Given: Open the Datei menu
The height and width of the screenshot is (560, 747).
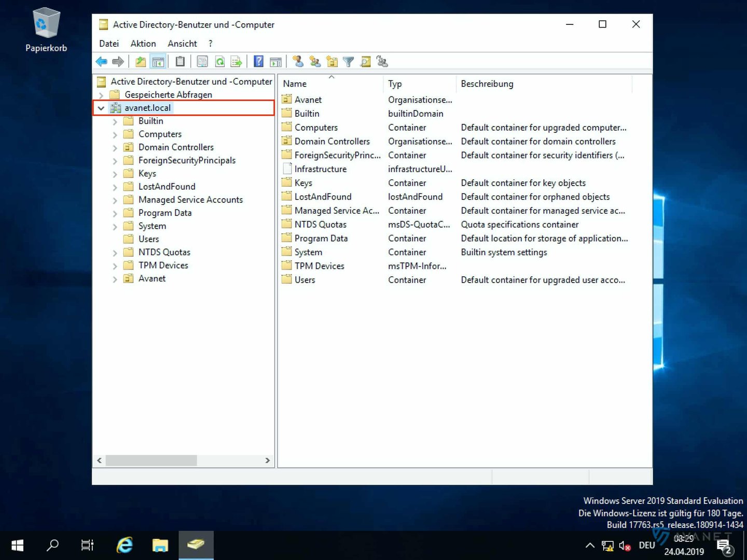Looking at the screenshot, I should point(109,44).
